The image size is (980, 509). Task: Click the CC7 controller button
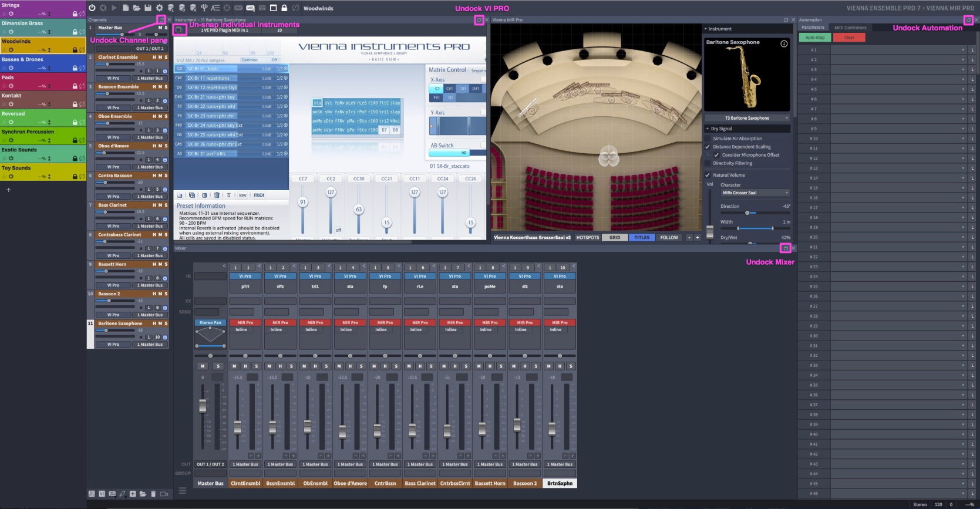point(303,178)
